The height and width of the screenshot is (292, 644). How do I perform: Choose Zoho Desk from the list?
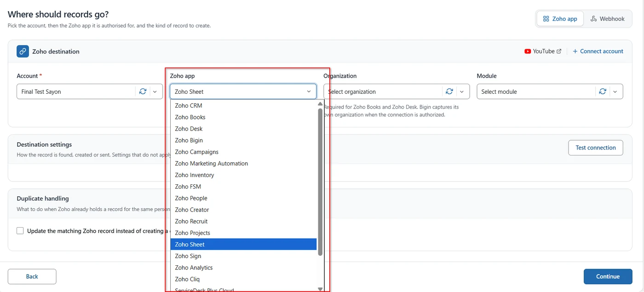(243, 129)
